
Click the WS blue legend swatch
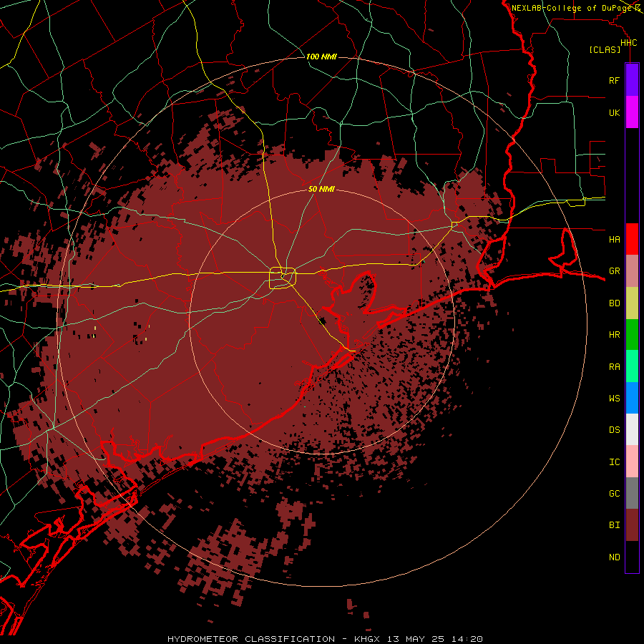[x=632, y=398]
